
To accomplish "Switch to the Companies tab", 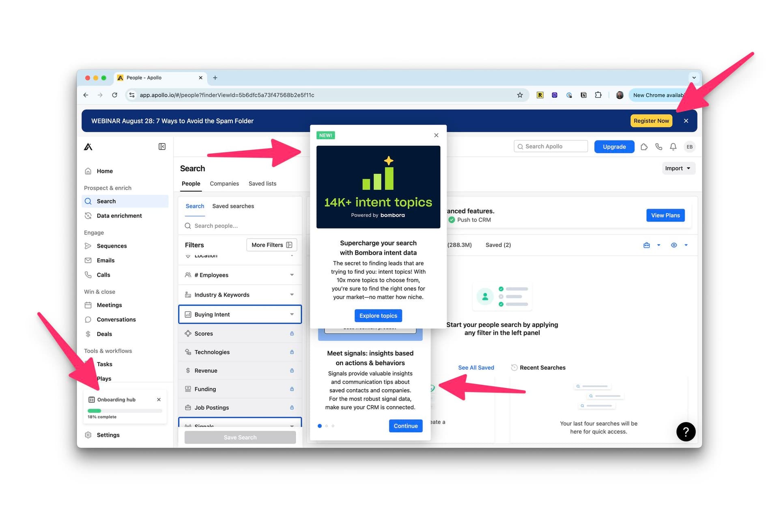I will click(224, 183).
